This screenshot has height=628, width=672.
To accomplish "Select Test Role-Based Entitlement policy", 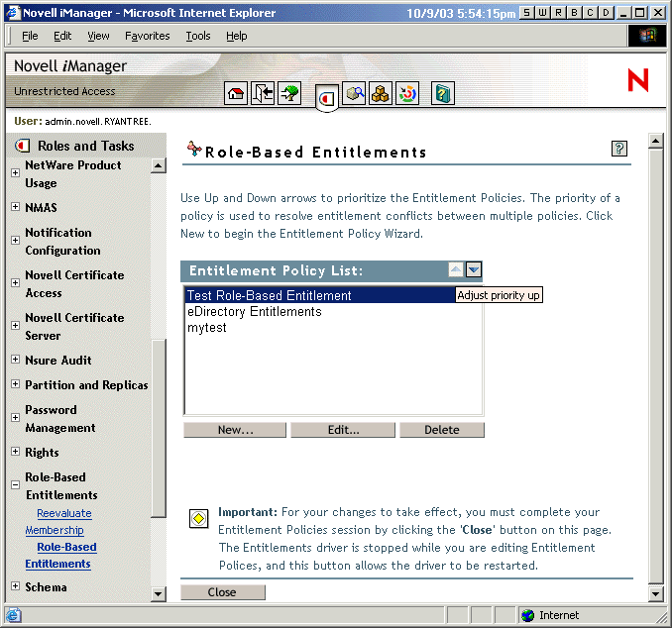I will tap(320, 295).
